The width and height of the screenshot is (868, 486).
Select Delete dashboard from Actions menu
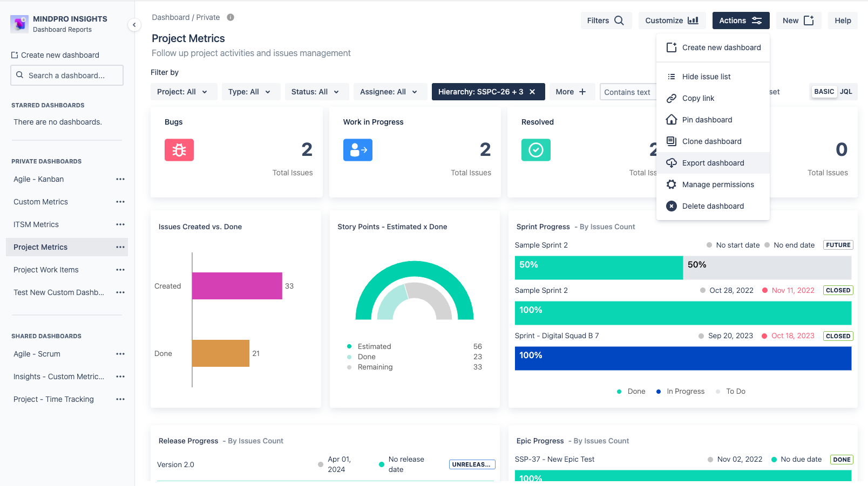pos(713,206)
